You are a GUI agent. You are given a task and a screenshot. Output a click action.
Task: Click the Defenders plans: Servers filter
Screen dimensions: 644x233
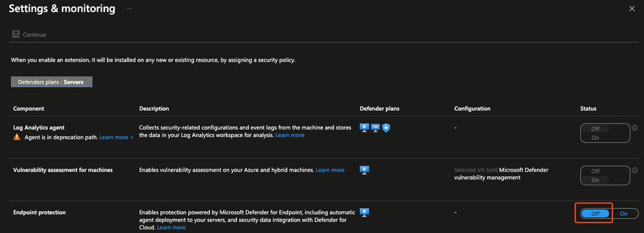52,82
